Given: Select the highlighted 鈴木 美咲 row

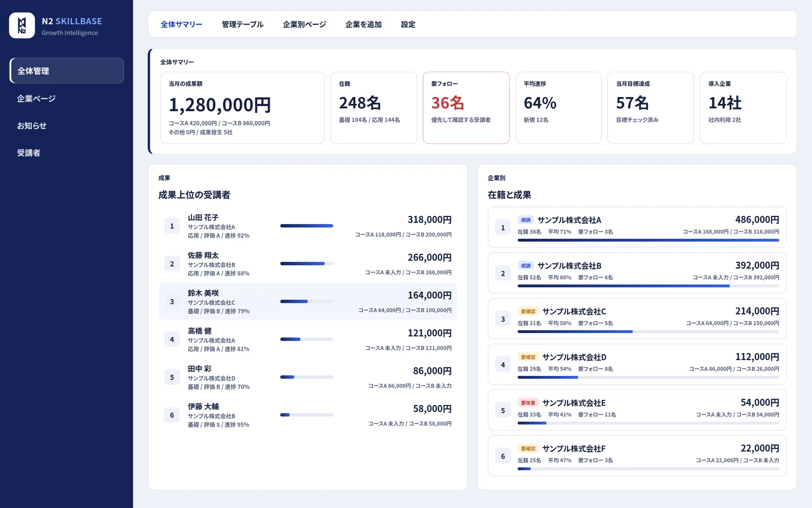Looking at the screenshot, I should [x=308, y=302].
